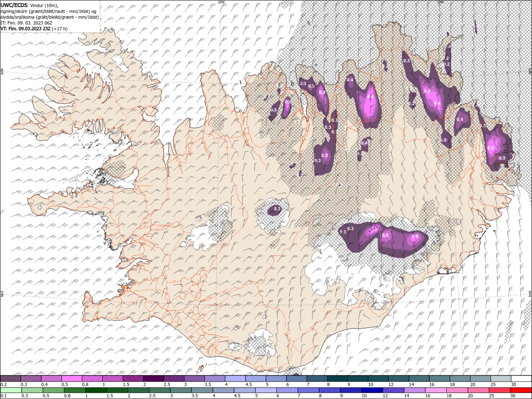Pick the snow legend swatch between 1 and 1.5
Image resolution: width=532 pixels, height=399 pixels.
coord(112,379)
